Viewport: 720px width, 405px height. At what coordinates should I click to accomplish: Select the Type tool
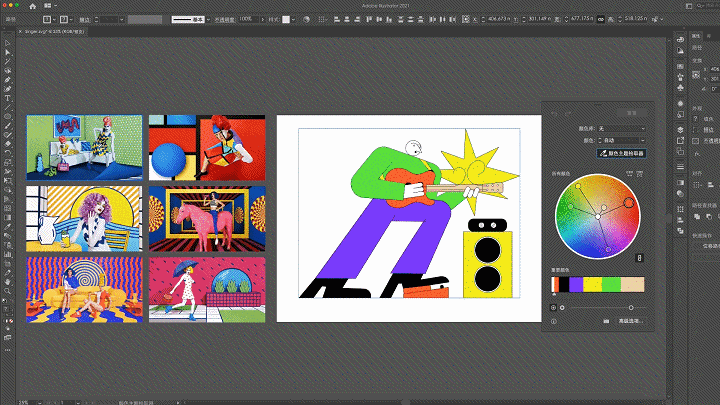pyautogui.click(x=7, y=98)
